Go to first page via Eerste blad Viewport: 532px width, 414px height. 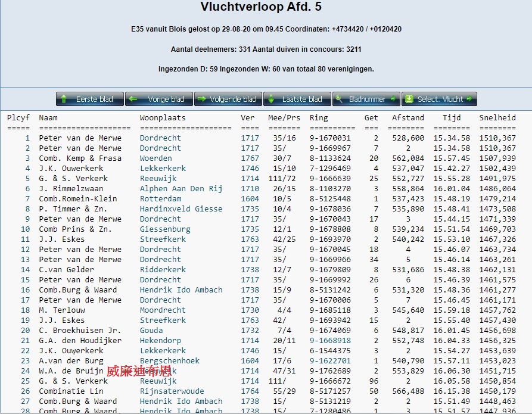coord(90,99)
